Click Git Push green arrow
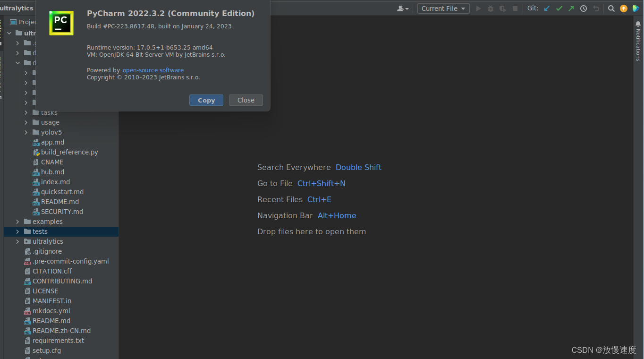 point(571,9)
